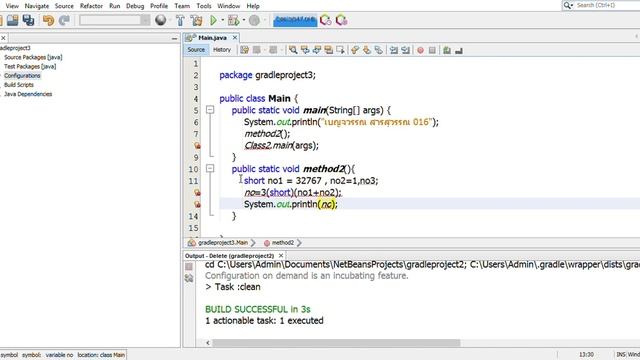Image resolution: width=640 pixels, height=360 pixels.
Task: Open the View menu
Action: pos(12,6)
